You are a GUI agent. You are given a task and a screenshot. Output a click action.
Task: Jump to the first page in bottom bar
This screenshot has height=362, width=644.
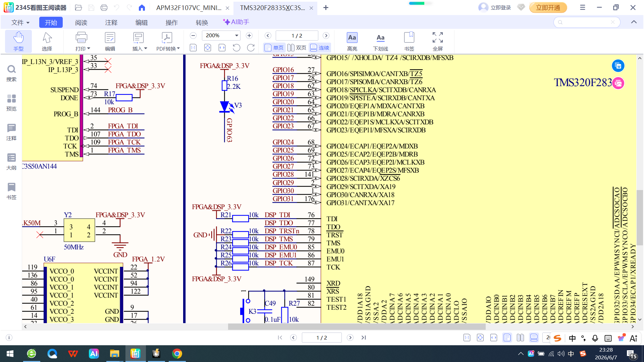click(280, 338)
